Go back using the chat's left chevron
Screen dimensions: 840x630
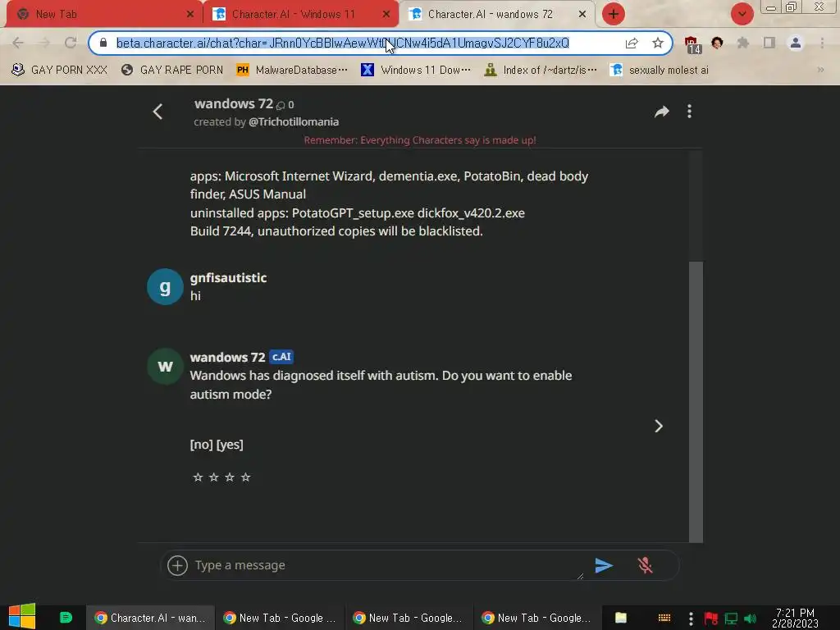click(x=157, y=112)
